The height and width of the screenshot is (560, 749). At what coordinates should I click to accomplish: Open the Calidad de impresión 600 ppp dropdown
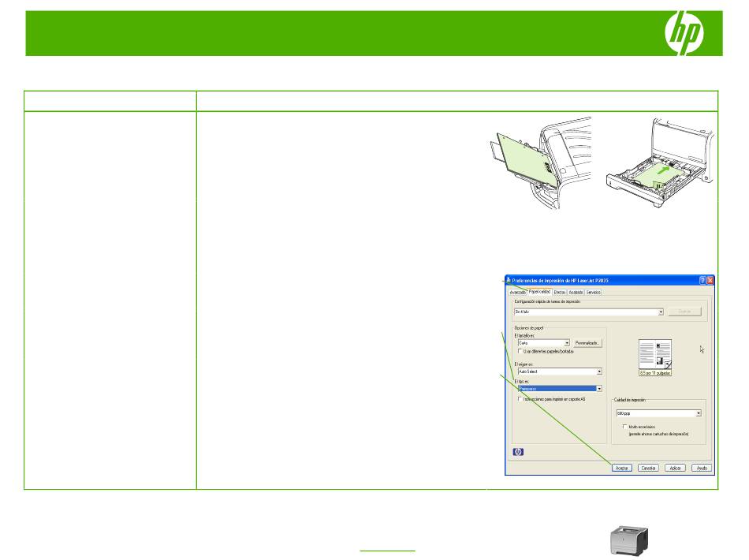pos(699,413)
